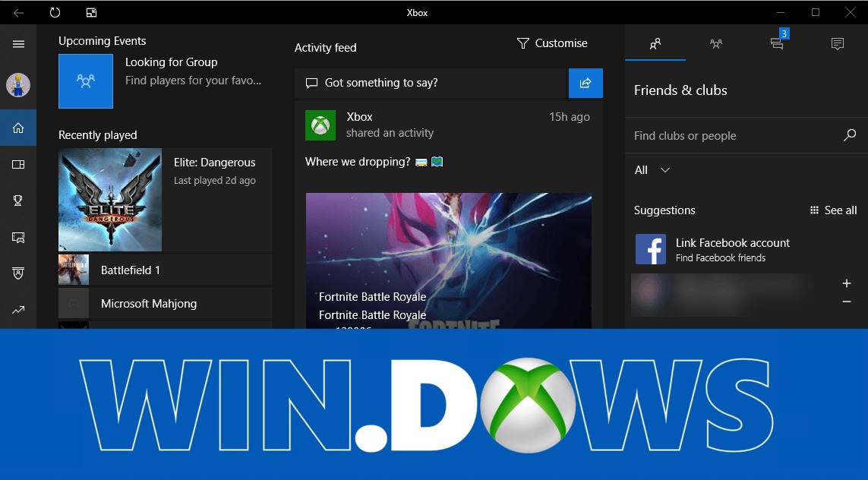Select Battlefield 1 from recently played

pos(166,270)
